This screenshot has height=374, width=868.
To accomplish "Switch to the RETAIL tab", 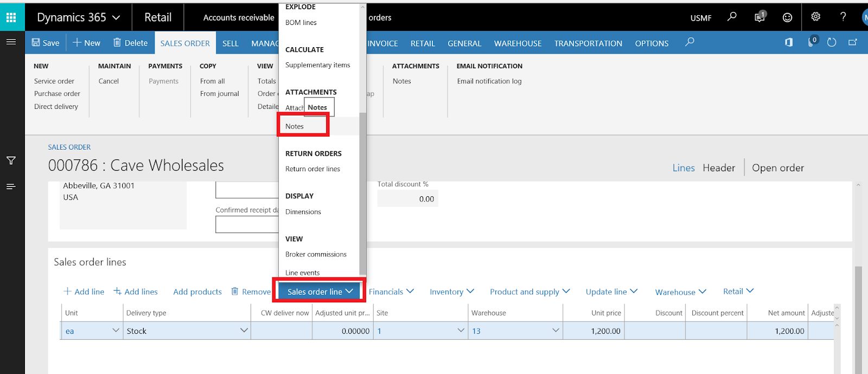I will coord(423,43).
